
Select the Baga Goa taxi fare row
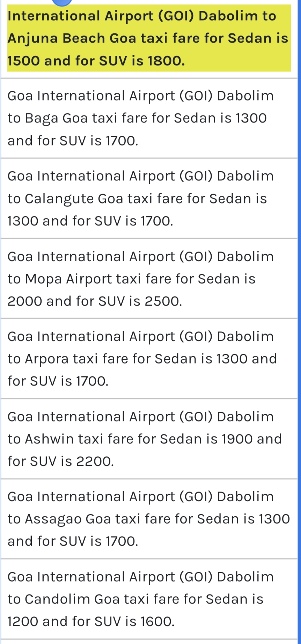pyautogui.click(x=149, y=118)
